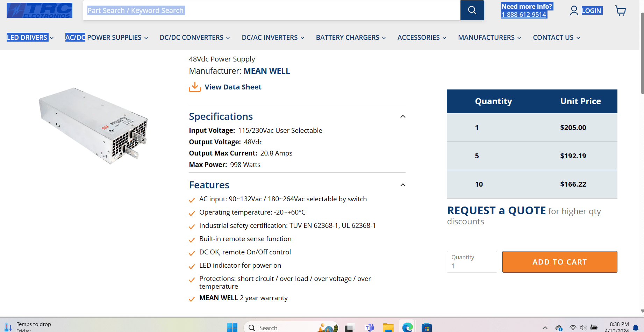Select the $205.00 unit price cell

[x=573, y=128]
